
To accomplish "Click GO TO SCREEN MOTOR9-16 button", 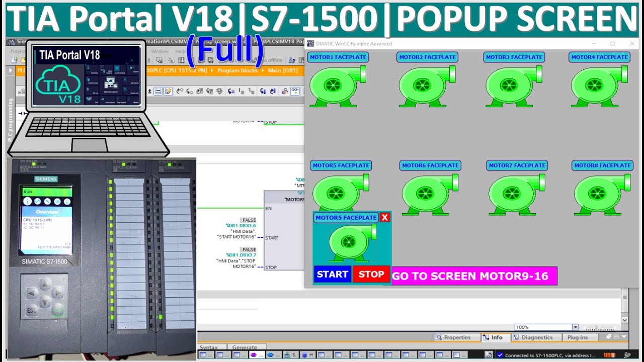I will point(474,276).
